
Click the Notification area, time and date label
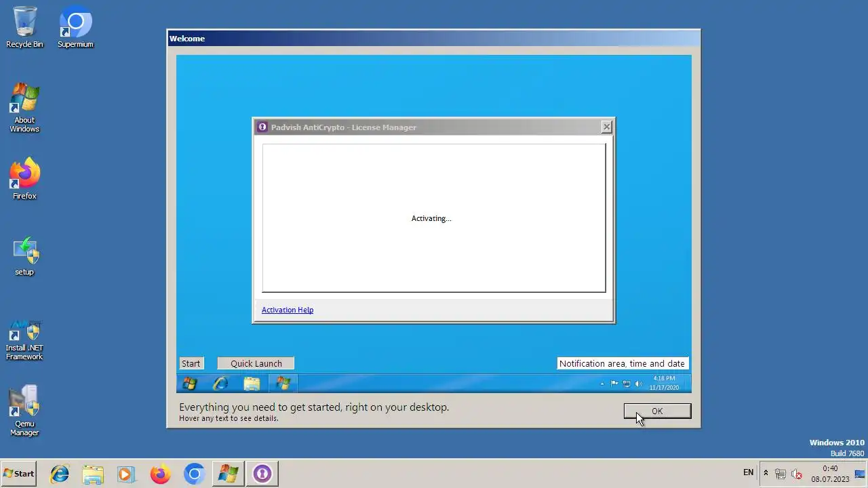[x=622, y=363]
